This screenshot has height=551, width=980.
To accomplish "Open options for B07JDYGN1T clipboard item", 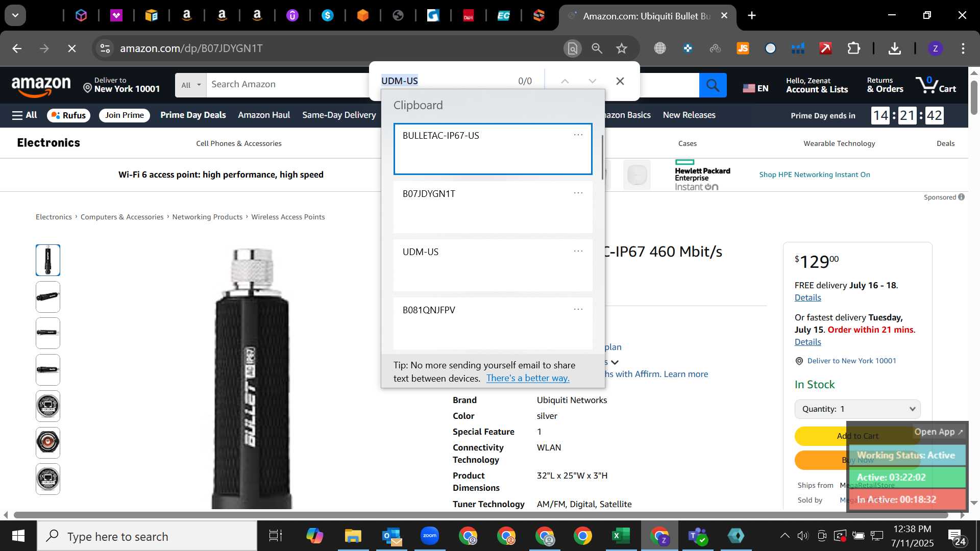I will pyautogui.click(x=578, y=193).
